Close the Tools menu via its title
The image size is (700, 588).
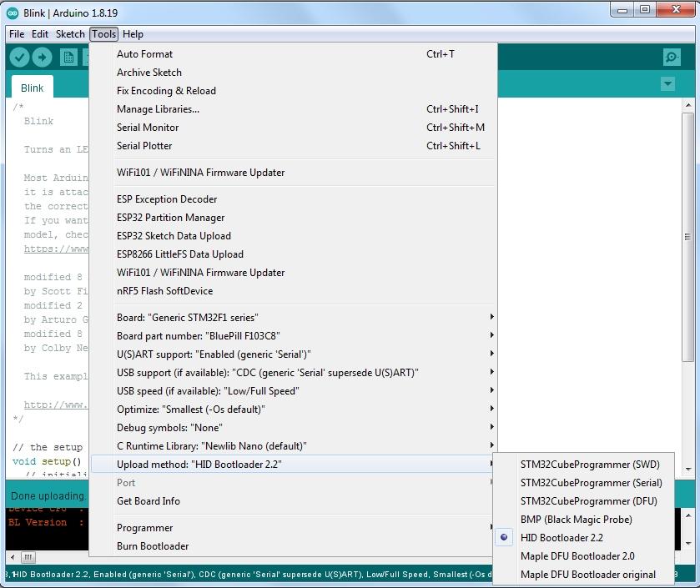(x=104, y=34)
